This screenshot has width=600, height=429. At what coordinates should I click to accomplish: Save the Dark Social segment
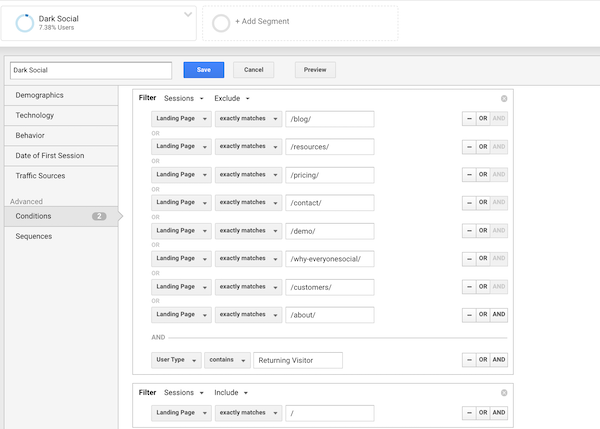coord(204,70)
